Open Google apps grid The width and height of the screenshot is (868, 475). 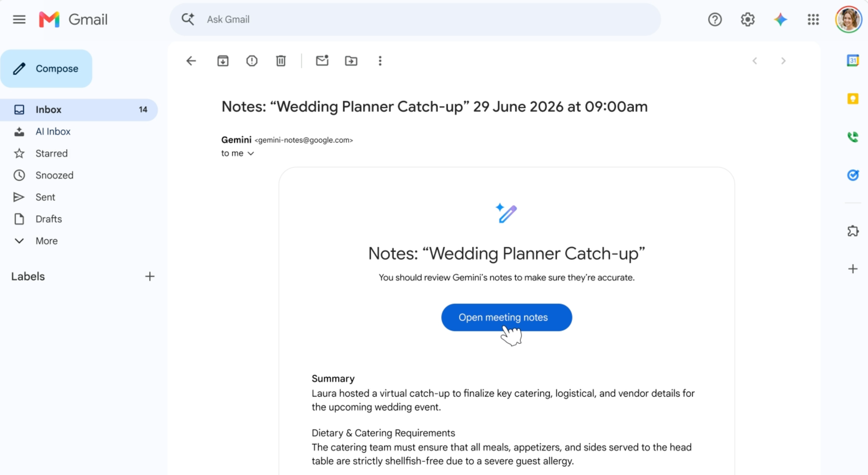813,19
